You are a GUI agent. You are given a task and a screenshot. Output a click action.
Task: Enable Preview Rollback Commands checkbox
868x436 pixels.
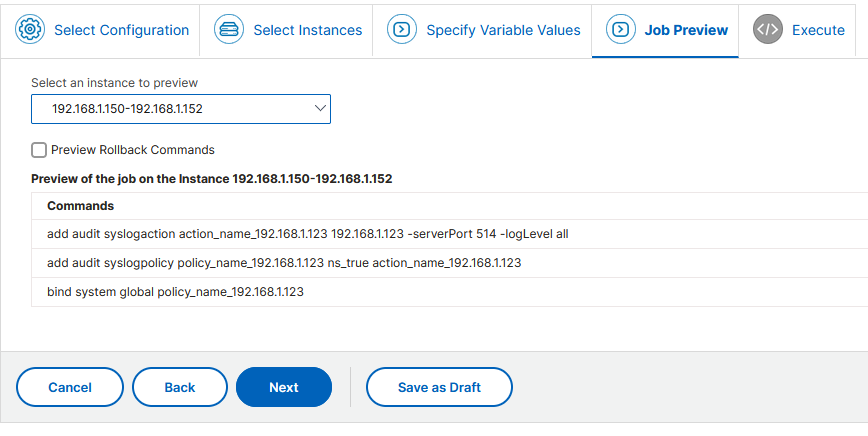coord(39,150)
